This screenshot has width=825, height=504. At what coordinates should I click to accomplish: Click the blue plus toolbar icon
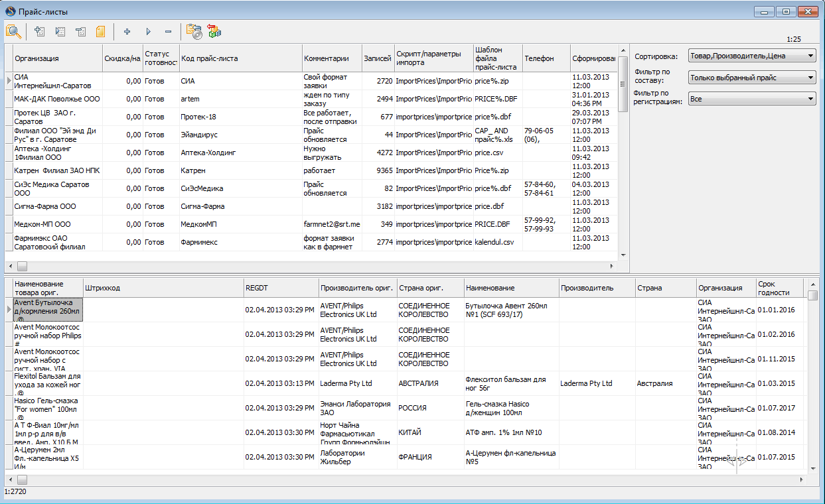point(127,31)
